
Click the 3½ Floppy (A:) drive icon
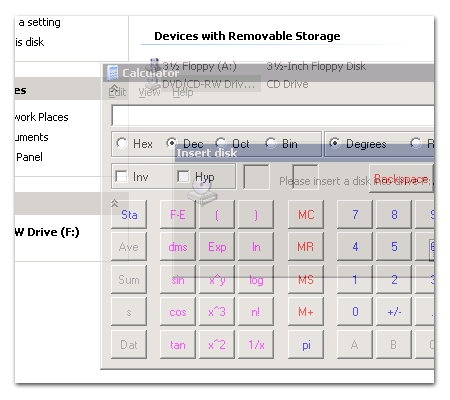pyautogui.click(x=154, y=65)
